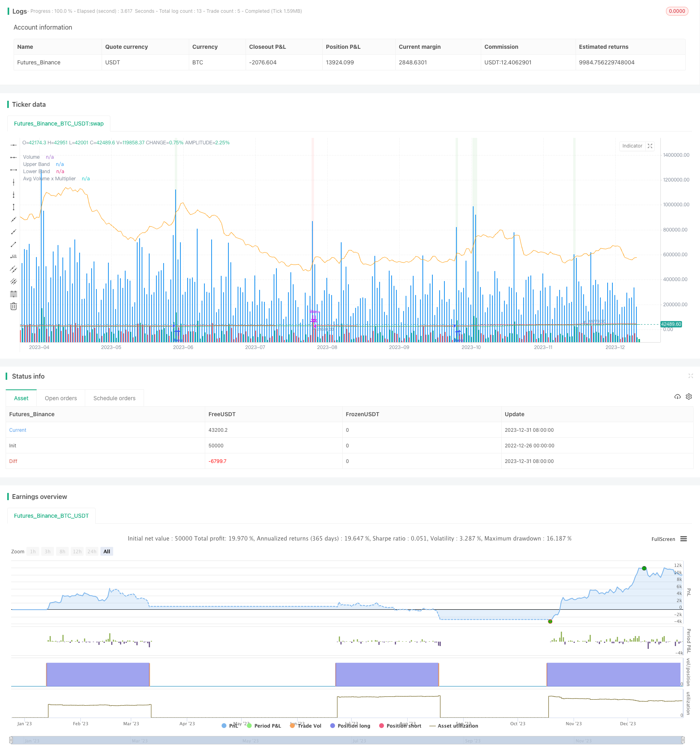700x756 pixels.
Task: Choose the Fibonacci retracement lines tool
Action: (x=14, y=294)
